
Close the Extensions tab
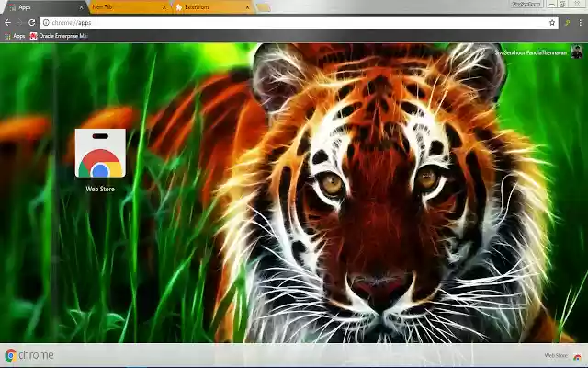pyautogui.click(x=247, y=7)
